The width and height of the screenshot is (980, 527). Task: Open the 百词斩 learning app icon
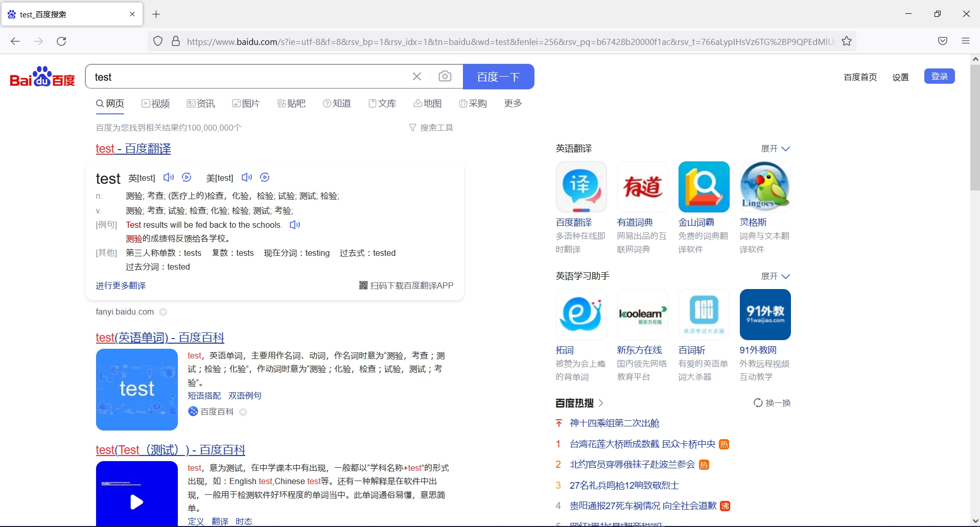click(704, 315)
